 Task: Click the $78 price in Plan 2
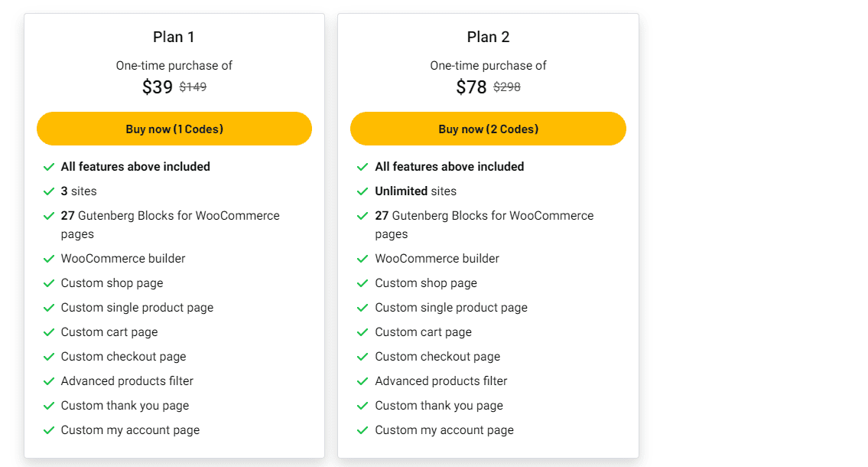[471, 87]
